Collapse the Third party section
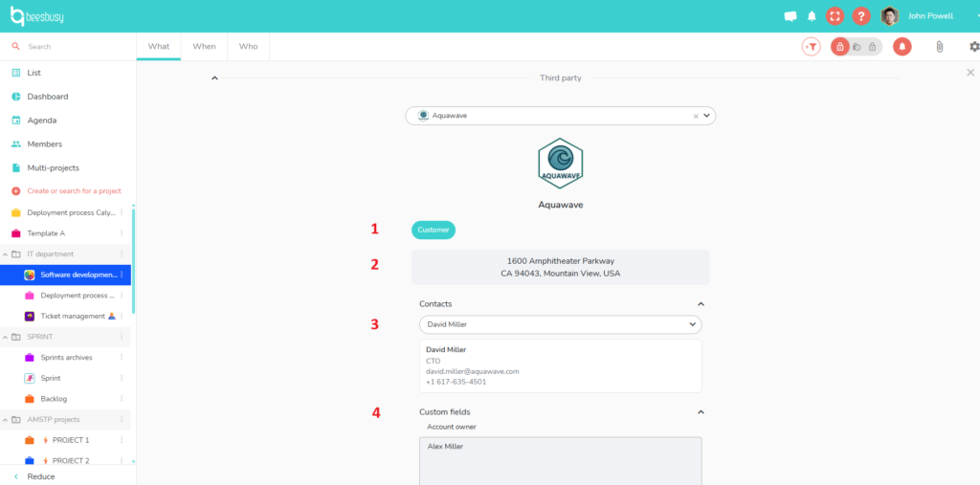The image size is (980, 485). 214,78
